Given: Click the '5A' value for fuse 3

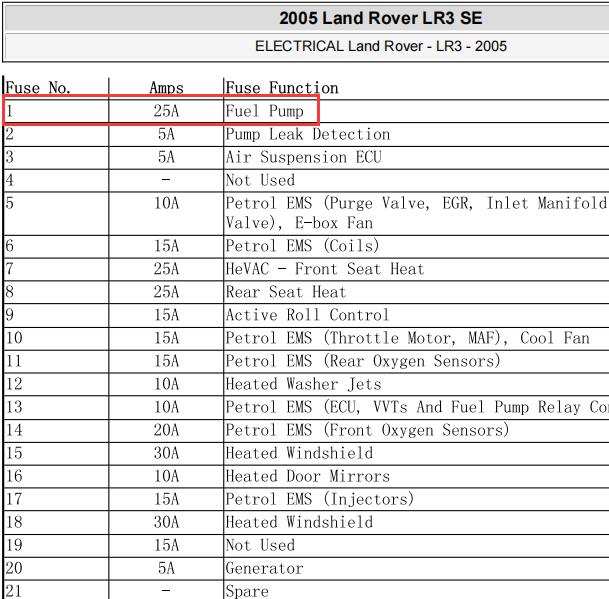Looking at the screenshot, I should coord(166,157).
